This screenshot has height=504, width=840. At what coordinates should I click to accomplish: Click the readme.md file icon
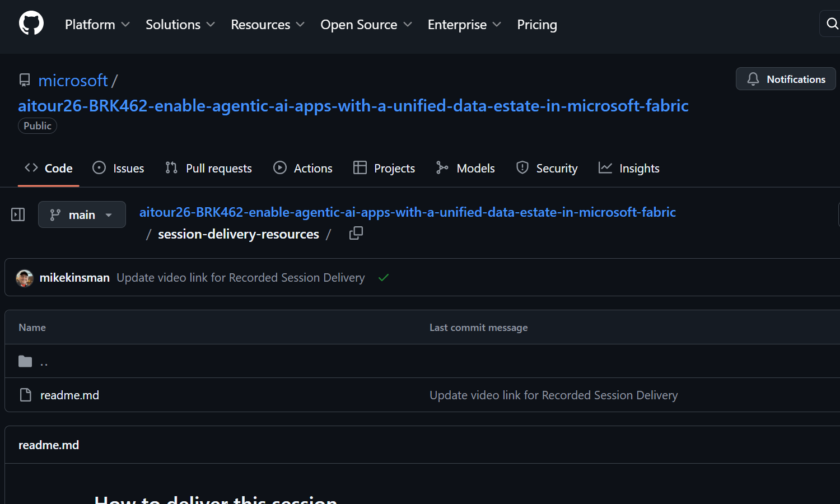point(25,395)
